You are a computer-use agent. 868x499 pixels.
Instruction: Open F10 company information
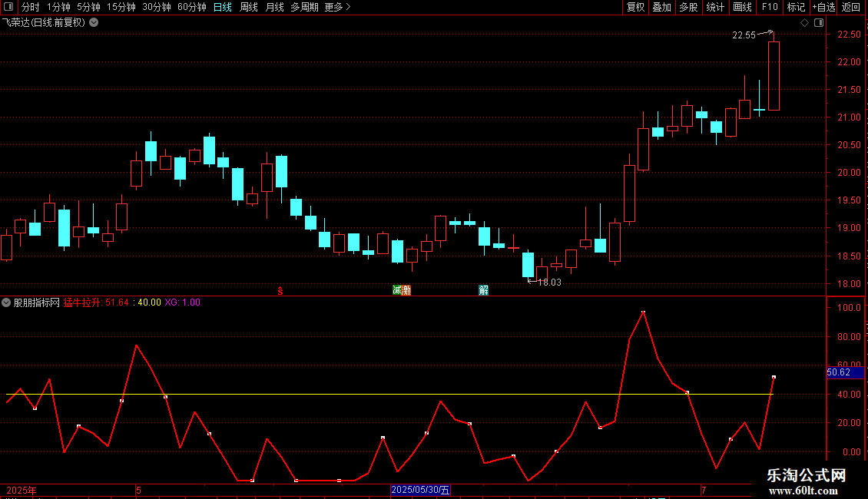pyautogui.click(x=770, y=7)
